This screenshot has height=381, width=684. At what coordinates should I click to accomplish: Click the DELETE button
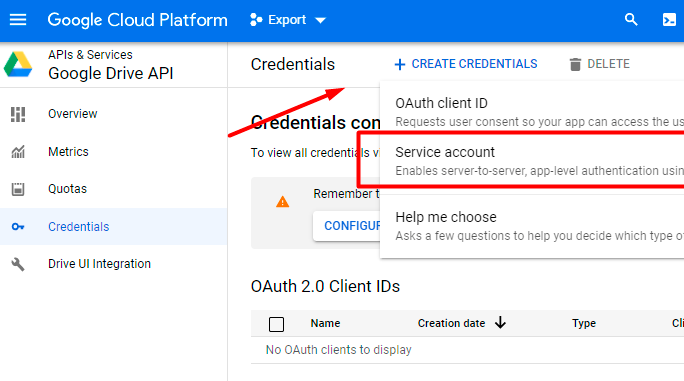[599, 64]
